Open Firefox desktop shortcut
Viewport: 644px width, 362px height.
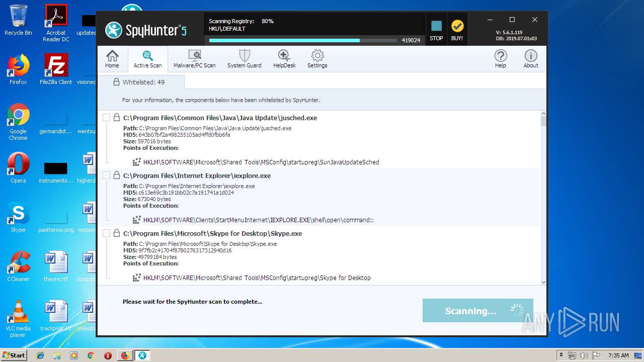(x=18, y=69)
